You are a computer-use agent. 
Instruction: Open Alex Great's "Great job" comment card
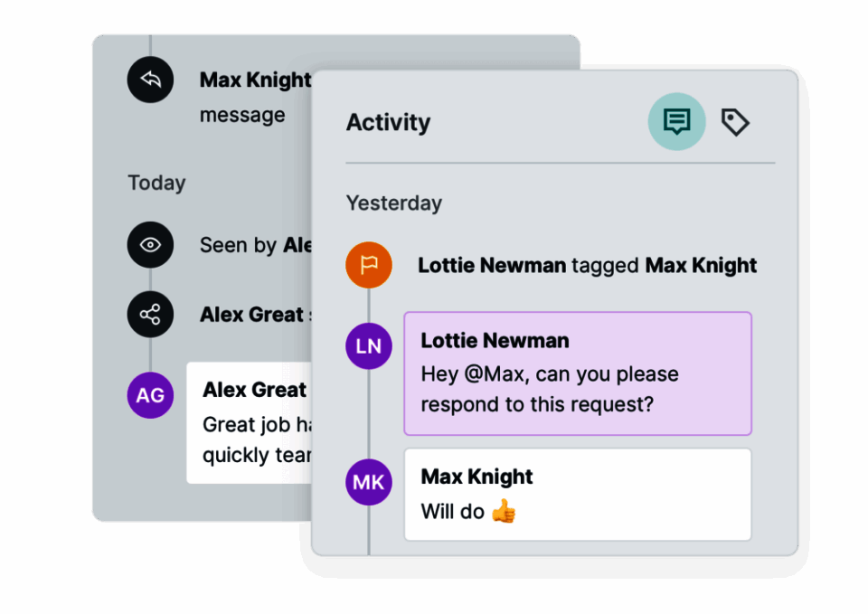250,422
